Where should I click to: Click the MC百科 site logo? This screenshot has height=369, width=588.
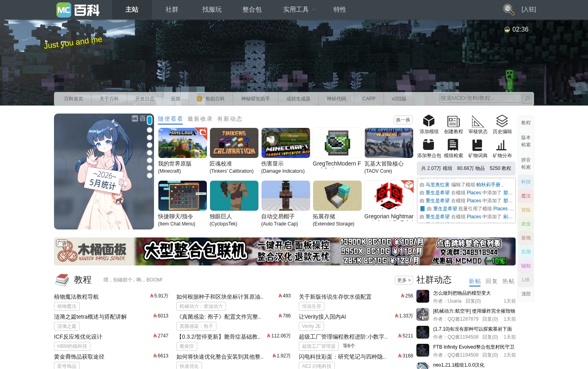click(x=78, y=10)
